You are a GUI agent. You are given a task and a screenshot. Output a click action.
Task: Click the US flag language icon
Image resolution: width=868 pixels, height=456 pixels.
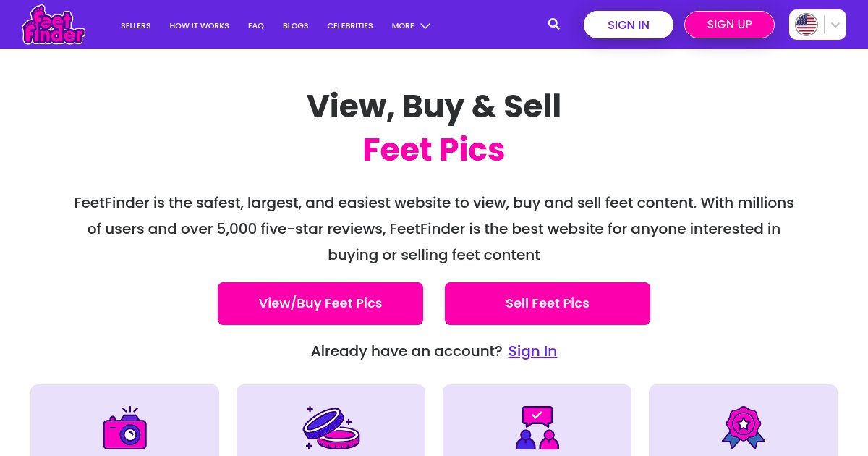tap(806, 24)
